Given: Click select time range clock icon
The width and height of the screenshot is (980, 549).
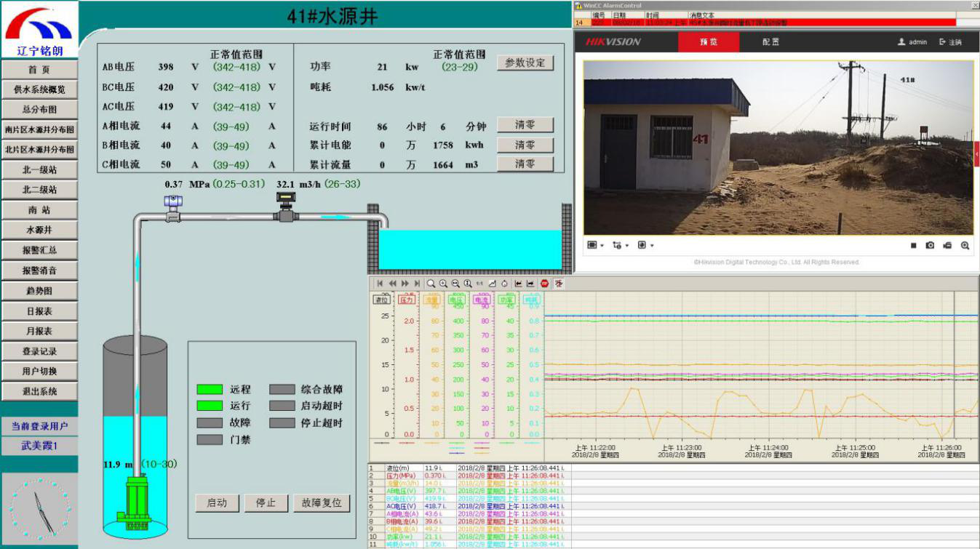Looking at the screenshot, I should coord(503,284).
